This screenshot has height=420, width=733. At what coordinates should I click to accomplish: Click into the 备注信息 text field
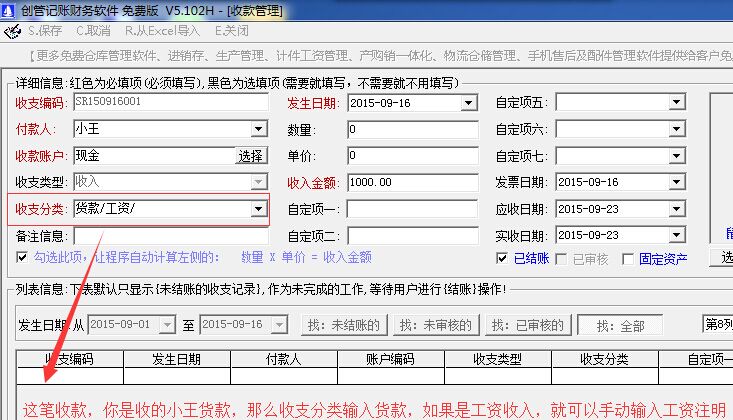pyautogui.click(x=170, y=236)
